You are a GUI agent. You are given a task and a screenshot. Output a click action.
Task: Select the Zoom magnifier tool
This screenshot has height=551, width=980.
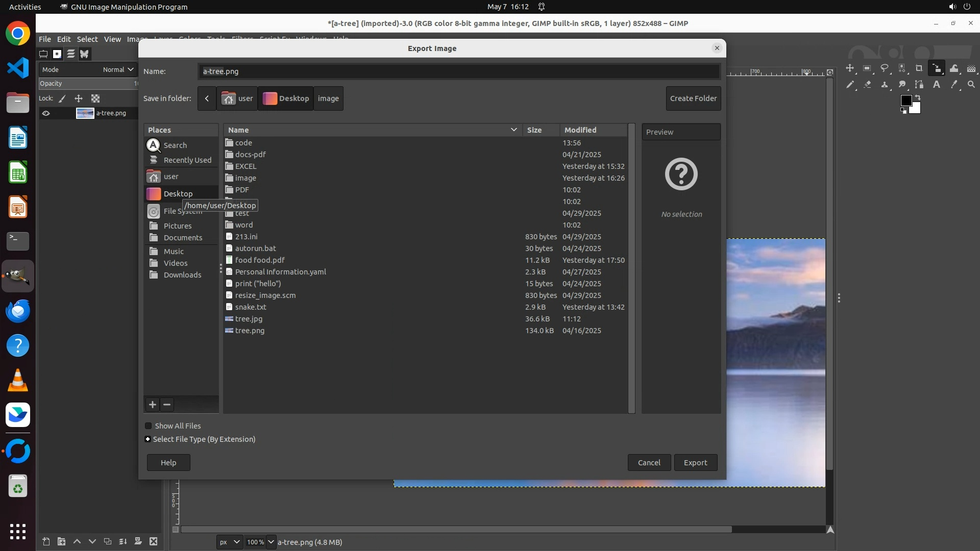(x=971, y=85)
